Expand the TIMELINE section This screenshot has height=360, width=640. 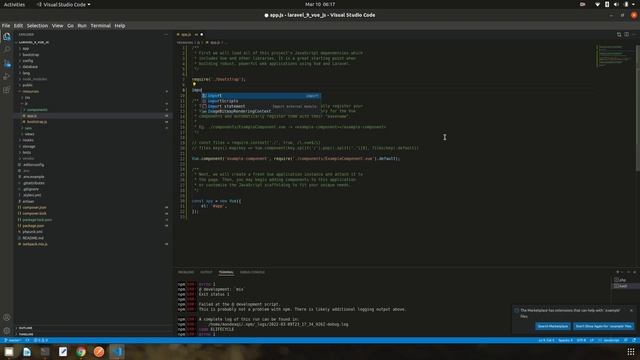[x=92, y=334]
